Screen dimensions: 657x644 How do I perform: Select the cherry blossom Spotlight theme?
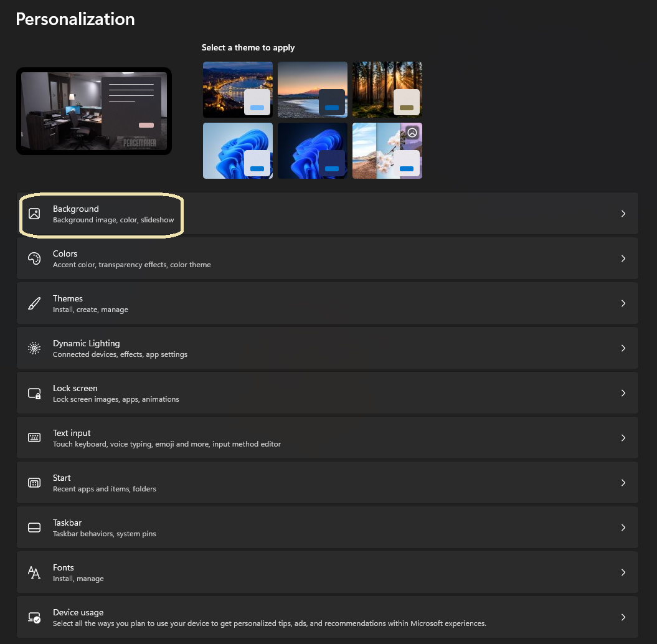387,150
